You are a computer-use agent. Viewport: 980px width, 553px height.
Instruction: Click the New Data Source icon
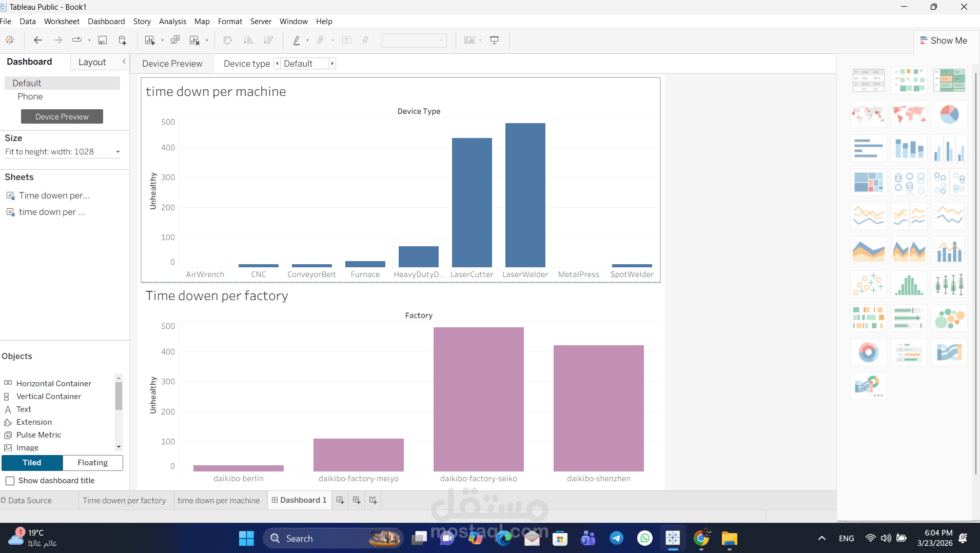click(123, 40)
